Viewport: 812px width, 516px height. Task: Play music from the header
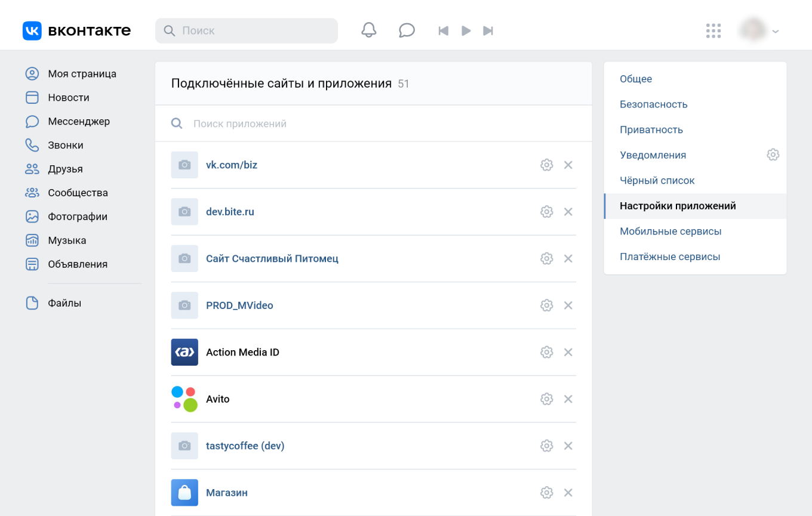(466, 30)
